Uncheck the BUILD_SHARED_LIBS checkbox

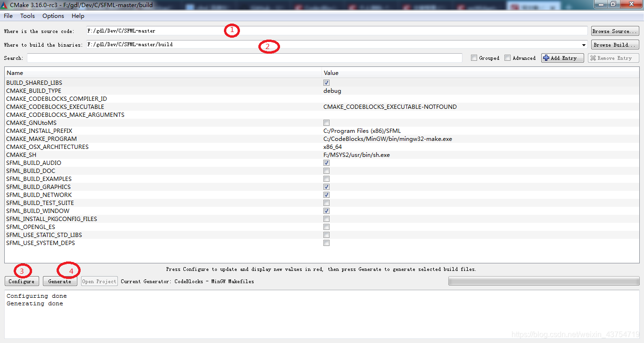pyautogui.click(x=326, y=83)
